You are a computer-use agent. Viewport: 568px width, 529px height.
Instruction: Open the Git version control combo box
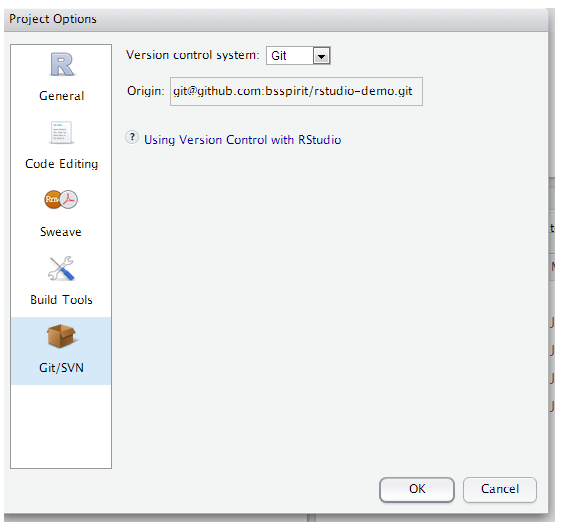point(298,56)
